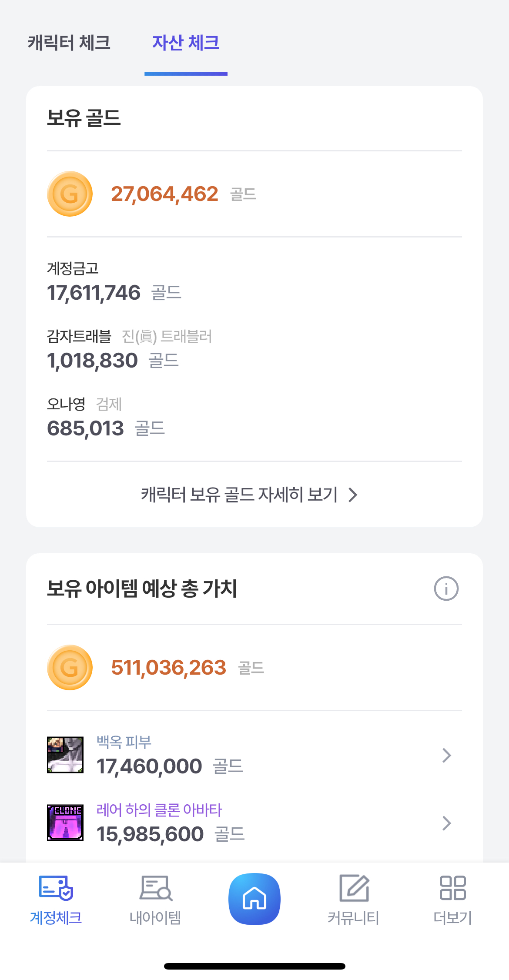Tap chevron next to 캐릭터 보유 골드 자세히 보기

click(x=353, y=495)
